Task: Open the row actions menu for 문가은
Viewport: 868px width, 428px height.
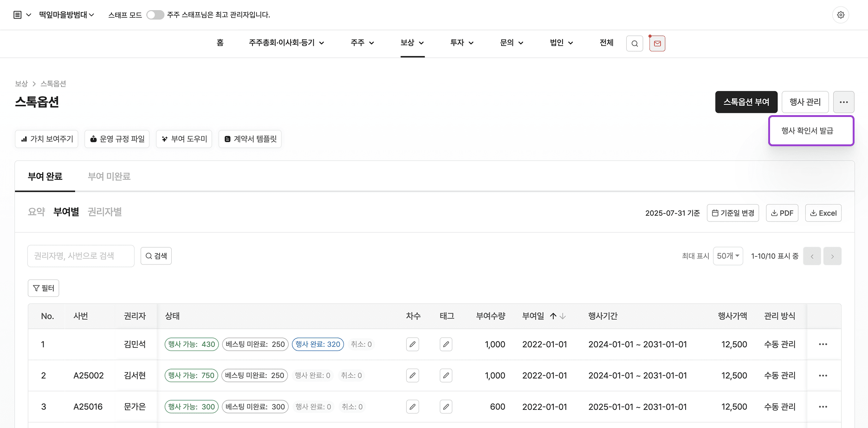Action: point(823,406)
